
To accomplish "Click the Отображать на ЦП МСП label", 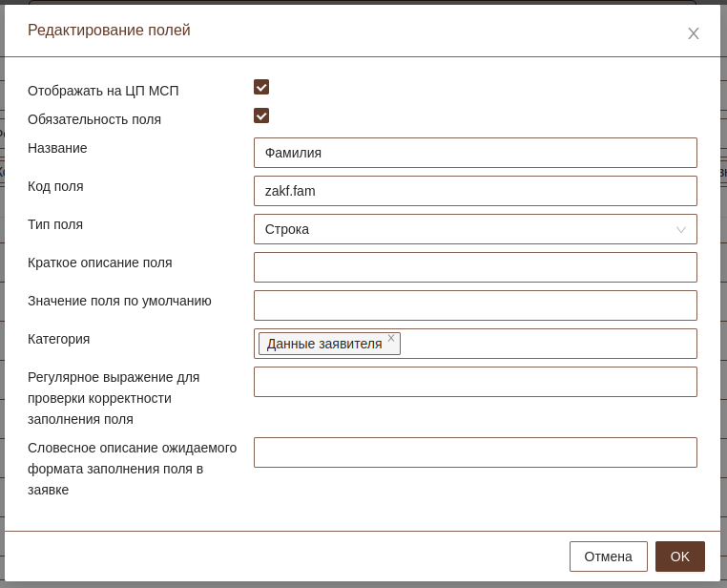I will point(103,91).
